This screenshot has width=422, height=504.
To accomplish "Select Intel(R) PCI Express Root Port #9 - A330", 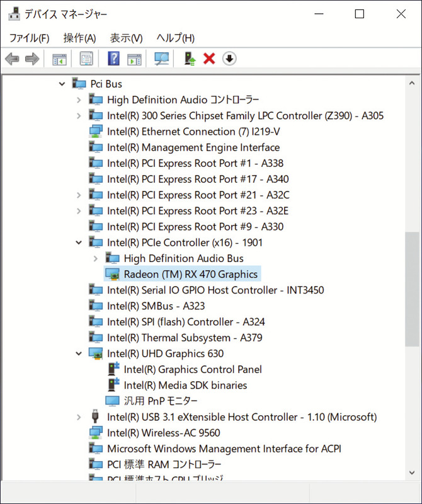I will (x=195, y=227).
